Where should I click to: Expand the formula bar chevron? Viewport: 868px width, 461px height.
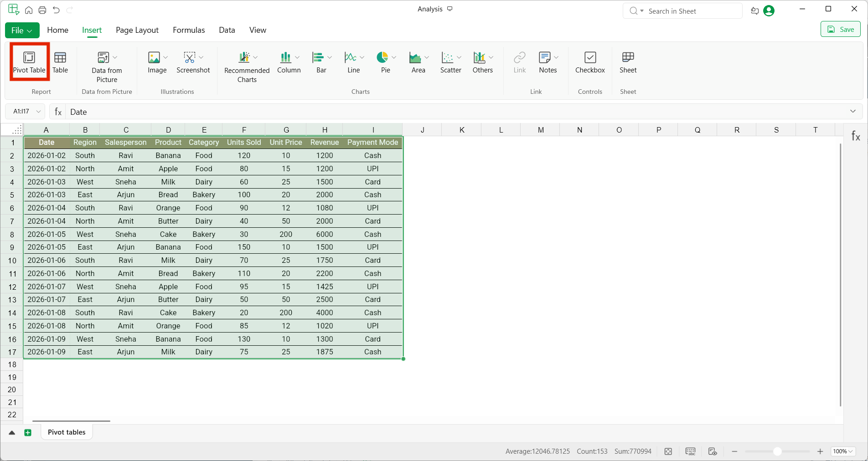(x=853, y=112)
